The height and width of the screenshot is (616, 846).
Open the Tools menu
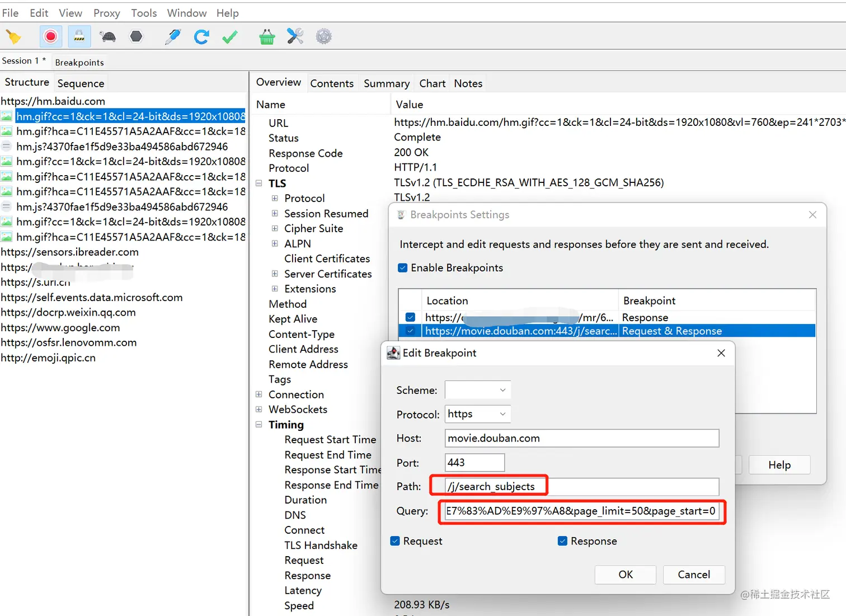pyautogui.click(x=144, y=13)
